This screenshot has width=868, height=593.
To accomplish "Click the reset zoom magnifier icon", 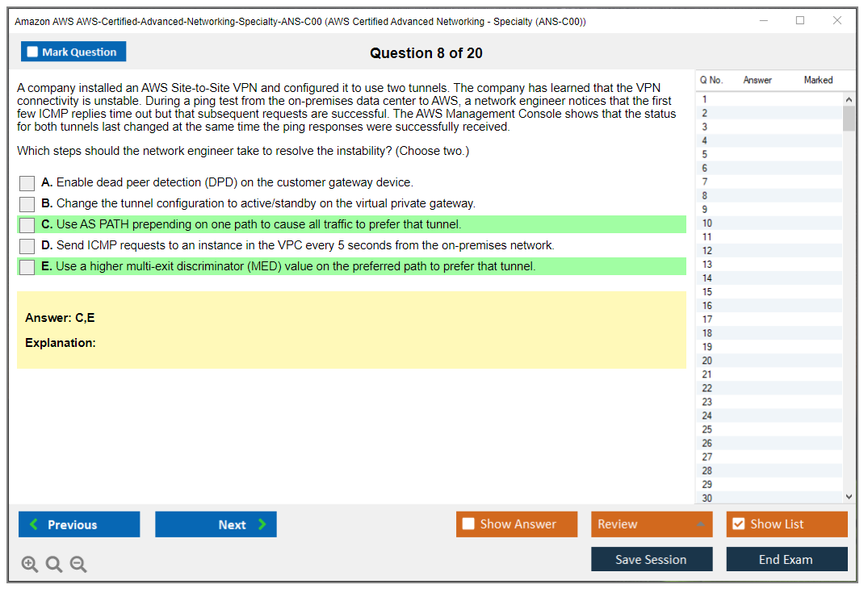I will pyautogui.click(x=54, y=565).
